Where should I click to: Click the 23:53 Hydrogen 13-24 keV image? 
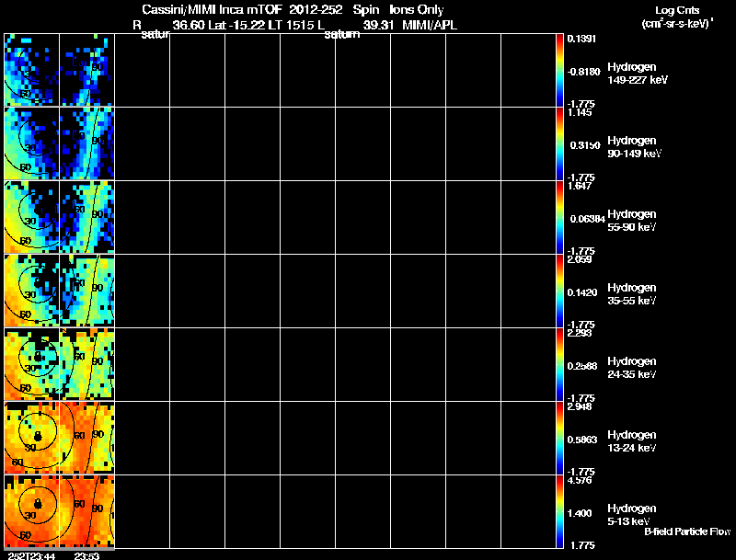coord(86,438)
